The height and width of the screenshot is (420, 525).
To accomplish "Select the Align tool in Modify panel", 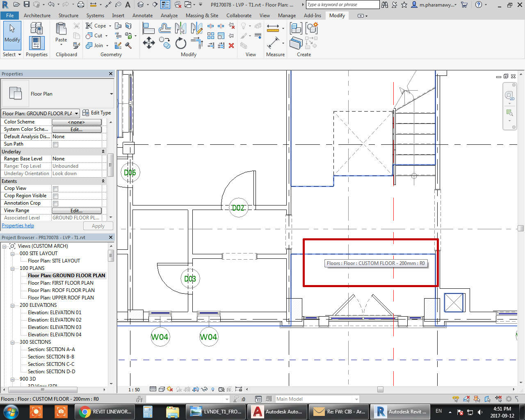I will click(x=148, y=28).
